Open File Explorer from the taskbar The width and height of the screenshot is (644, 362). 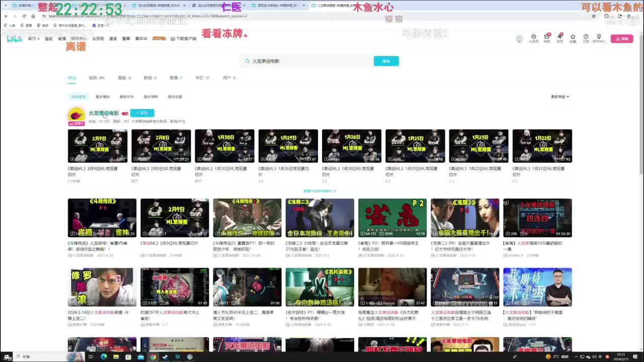pos(116,357)
